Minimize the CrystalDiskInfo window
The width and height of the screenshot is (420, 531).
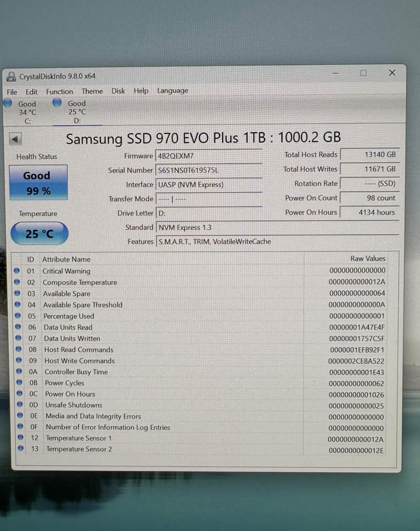[335, 73]
